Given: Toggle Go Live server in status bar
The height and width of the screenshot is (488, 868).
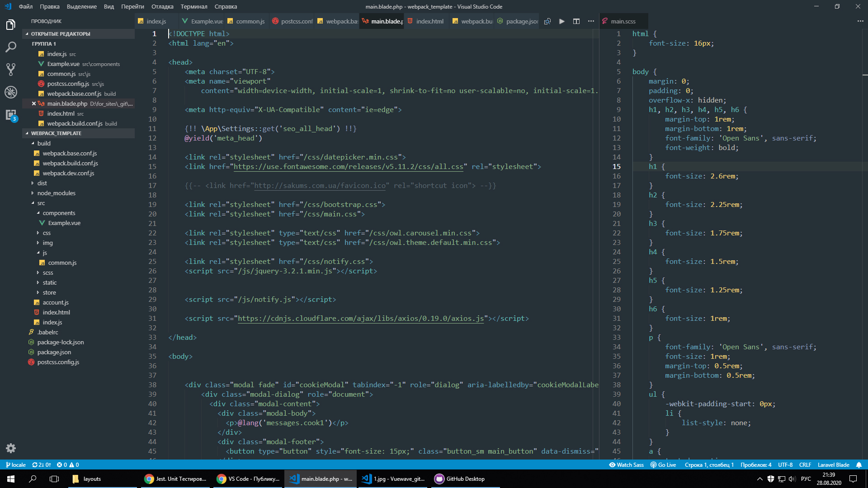Looking at the screenshot, I should pos(663,465).
